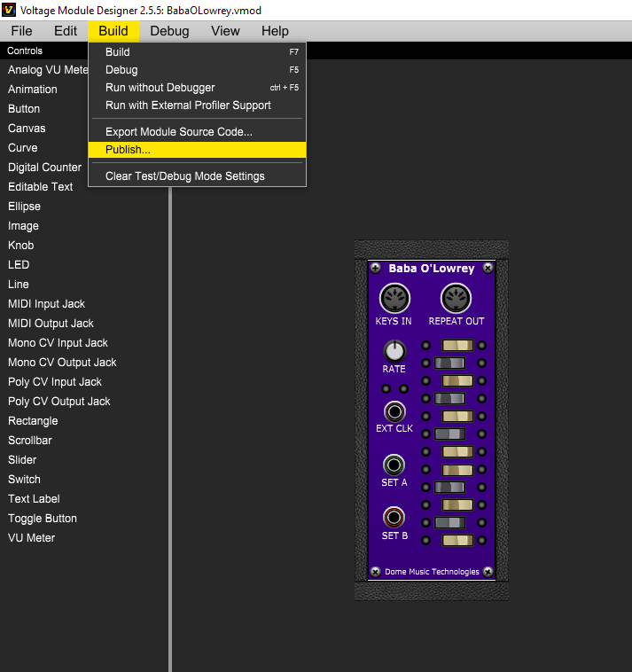Close the open Build menu
Viewport: 632px width, 672px height.
[113, 31]
